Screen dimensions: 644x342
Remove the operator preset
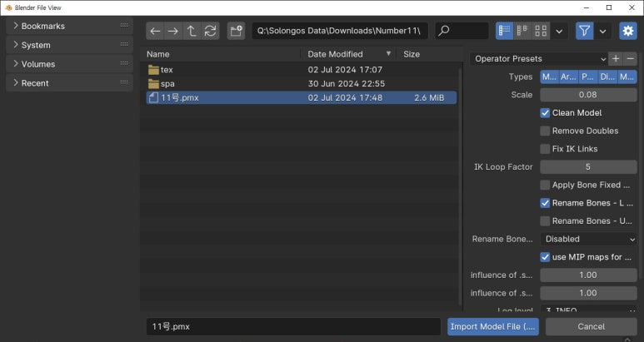coord(630,58)
